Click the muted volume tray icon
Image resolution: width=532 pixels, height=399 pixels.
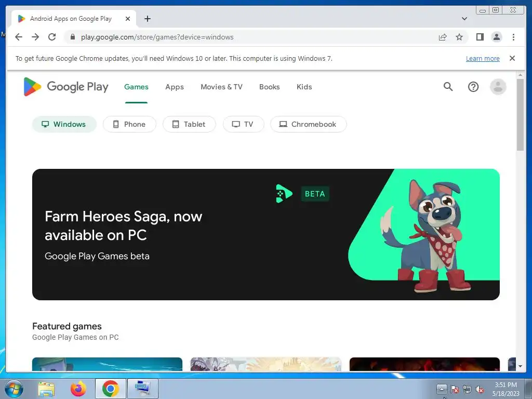pyautogui.click(x=480, y=389)
